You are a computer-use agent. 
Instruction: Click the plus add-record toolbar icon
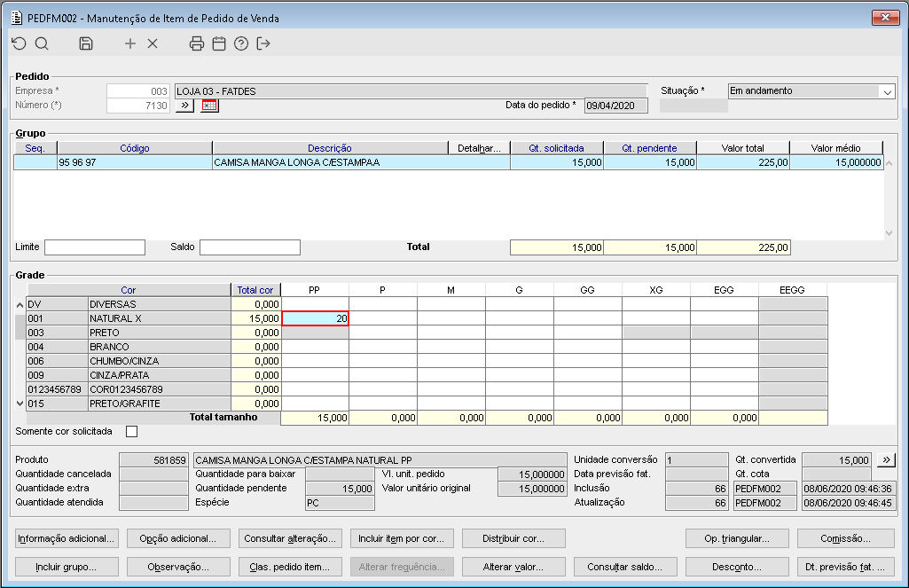point(130,43)
